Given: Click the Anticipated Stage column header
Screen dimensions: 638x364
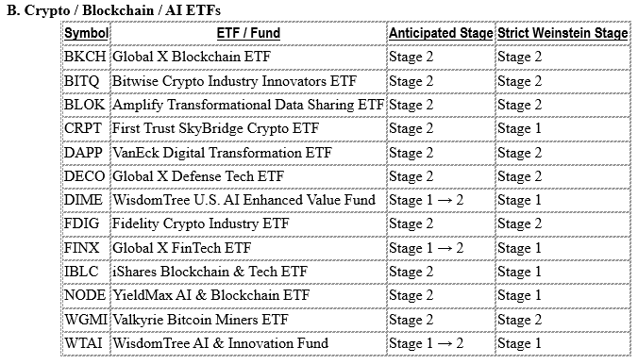Looking at the screenshot, I should [441, 33].
